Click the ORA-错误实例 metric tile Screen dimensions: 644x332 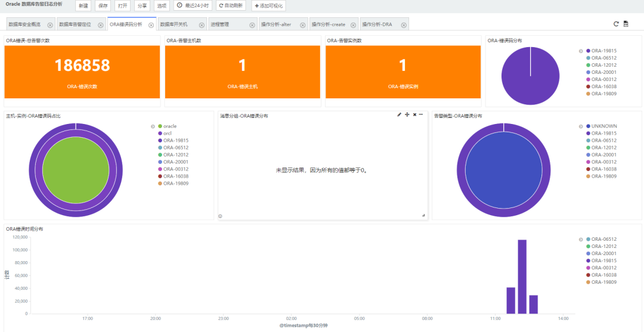[x=403, y=72]
